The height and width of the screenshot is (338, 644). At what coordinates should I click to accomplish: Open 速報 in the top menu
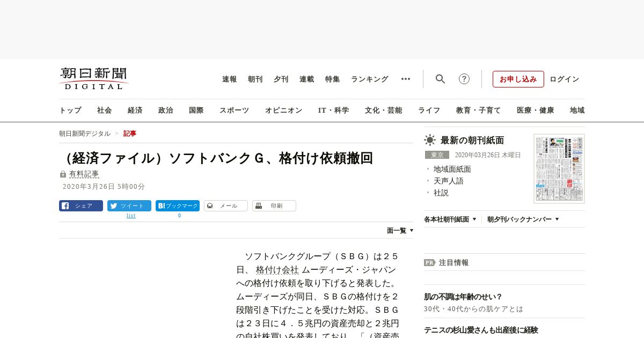pos(230,79)
